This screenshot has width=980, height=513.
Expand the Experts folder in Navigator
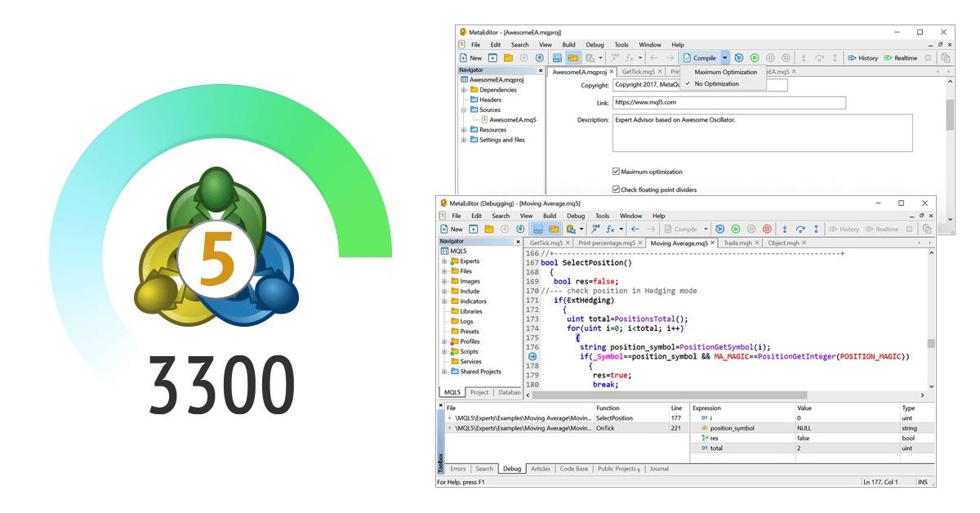point(444,262)
